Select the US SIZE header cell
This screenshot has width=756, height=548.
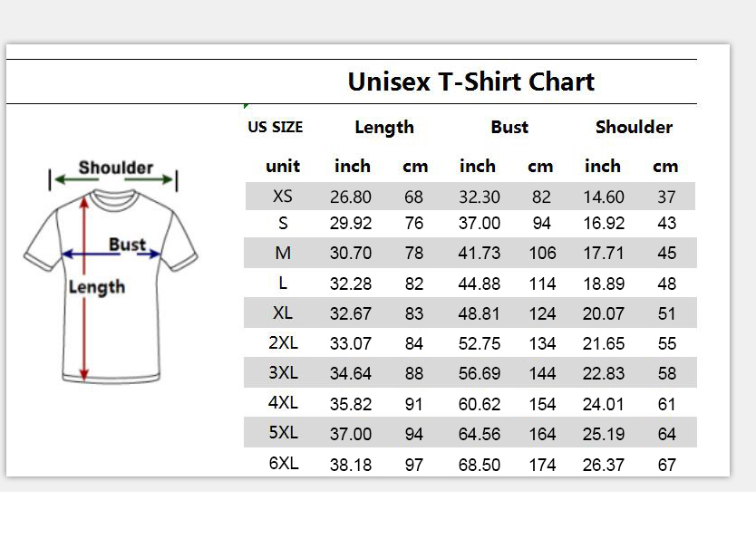point(276,128)
